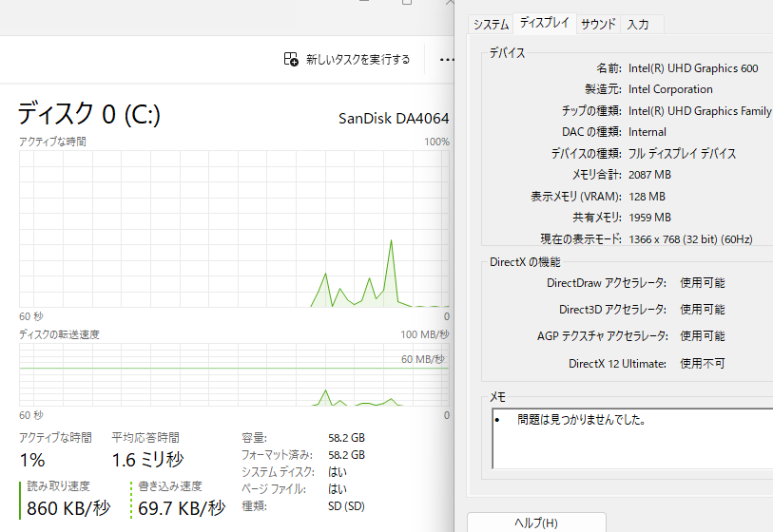This screenshot has width=773, height=532.
Task: Click the 860 KB/秒 read speed value
Action: coord(68,508)
